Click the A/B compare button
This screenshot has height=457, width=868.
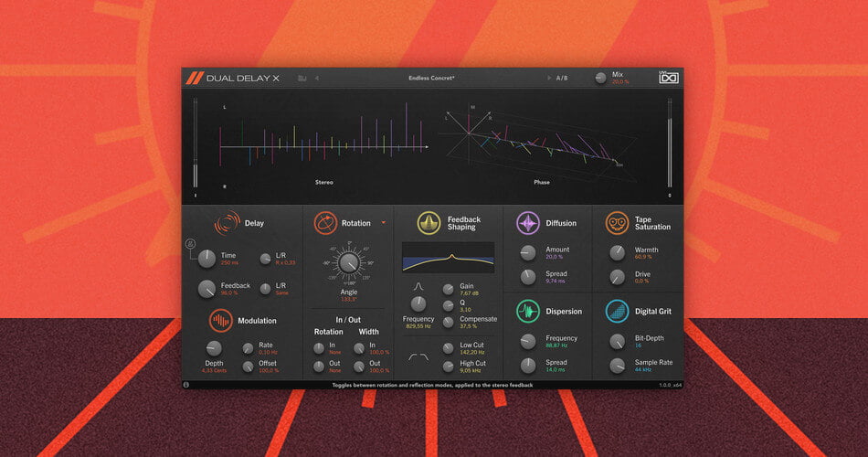pos(561,78)
